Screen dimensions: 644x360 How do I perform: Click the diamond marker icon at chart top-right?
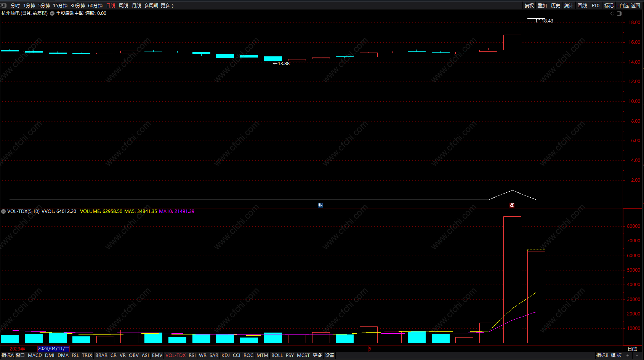(612, 13)
